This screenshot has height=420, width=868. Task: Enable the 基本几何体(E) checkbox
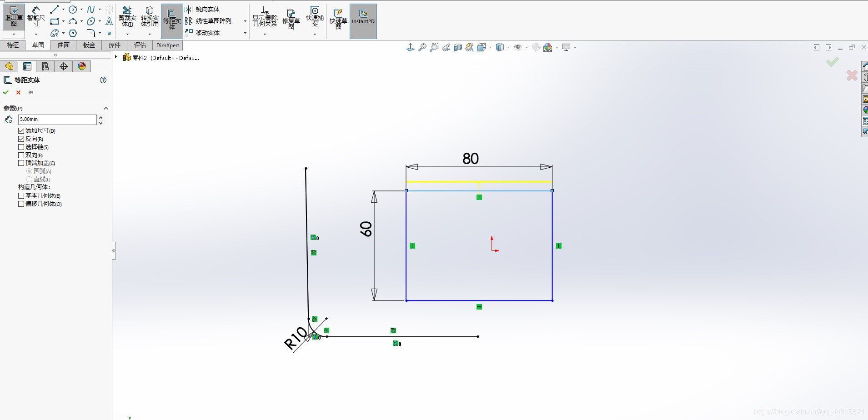click(x=21, y=195)
